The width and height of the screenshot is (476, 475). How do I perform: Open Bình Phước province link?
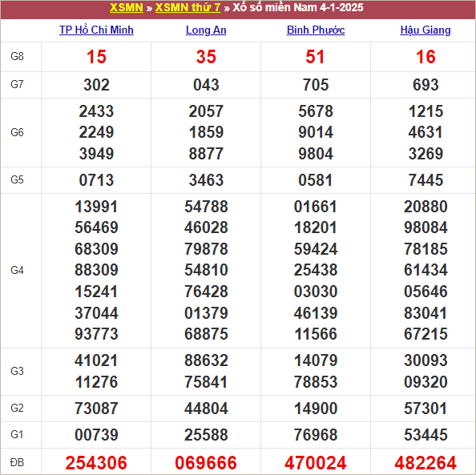pos(316,30)
